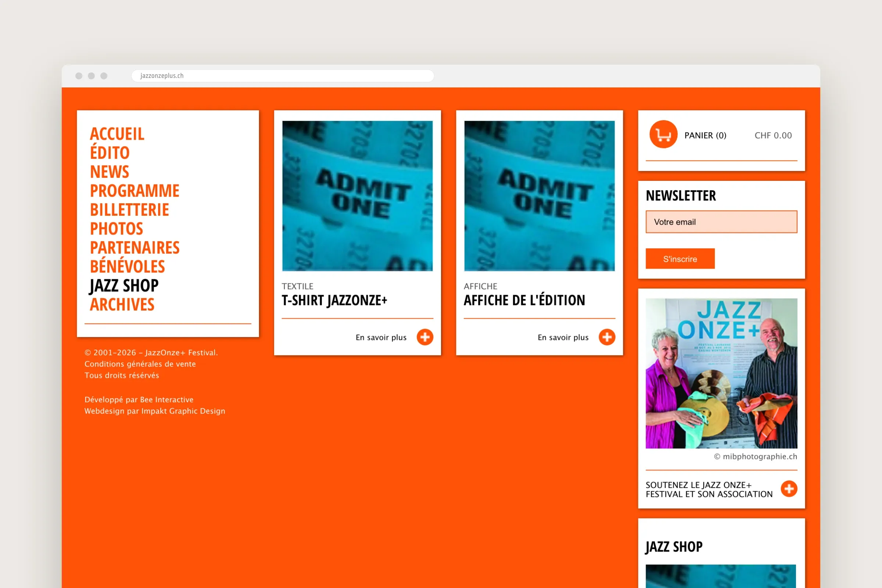The image size is (882, 588).
Task: Click En savoir plus link for Affiche
Action: pos(563,337)
